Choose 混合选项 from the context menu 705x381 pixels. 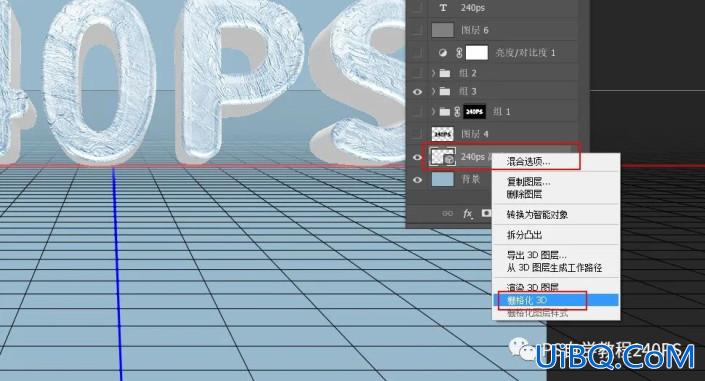point(528,162)
